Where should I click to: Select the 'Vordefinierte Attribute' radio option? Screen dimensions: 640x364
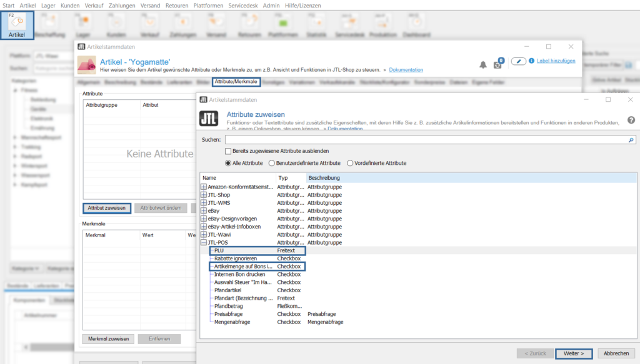[x=350, y=163]
